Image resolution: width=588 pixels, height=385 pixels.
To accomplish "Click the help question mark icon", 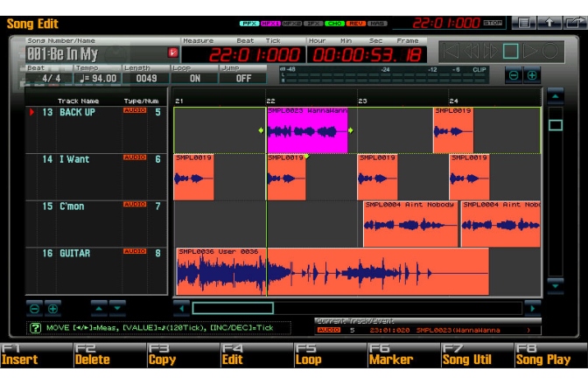I will [x=36, y=328].
